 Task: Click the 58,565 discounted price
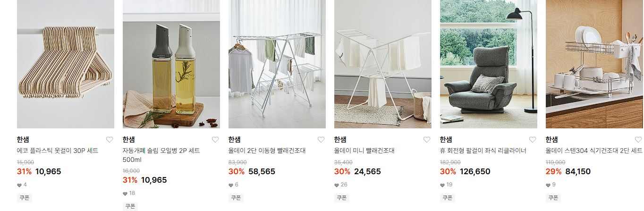pyautogui.click(x=262, y=171)
